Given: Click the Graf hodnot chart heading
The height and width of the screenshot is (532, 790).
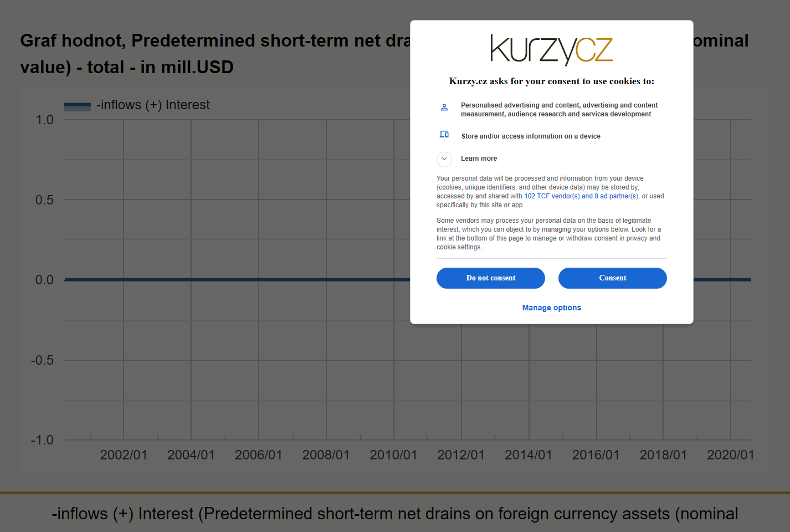Looking at the screenshot, I should pos(215,54).
